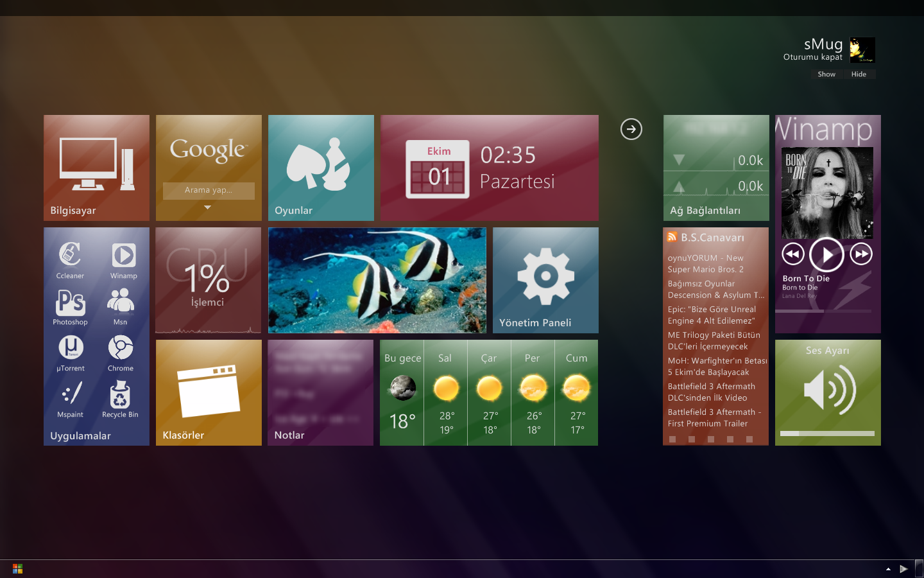
Task: Open Battlefield 3 Aftermath İlk Video headline
Action: (711, 392)
